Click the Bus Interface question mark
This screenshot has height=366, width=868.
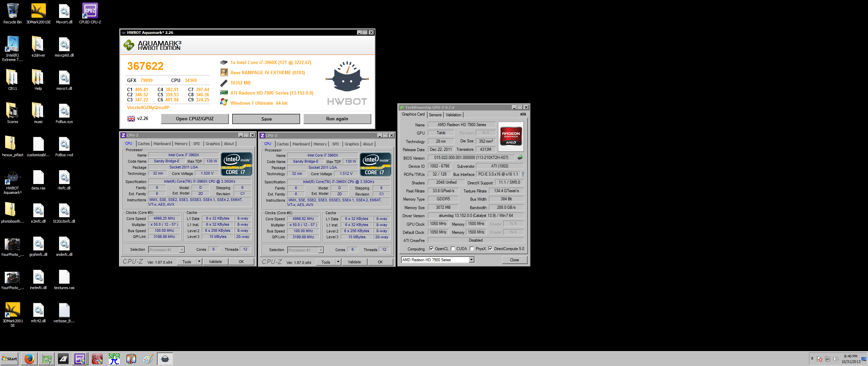pos(522,174)
